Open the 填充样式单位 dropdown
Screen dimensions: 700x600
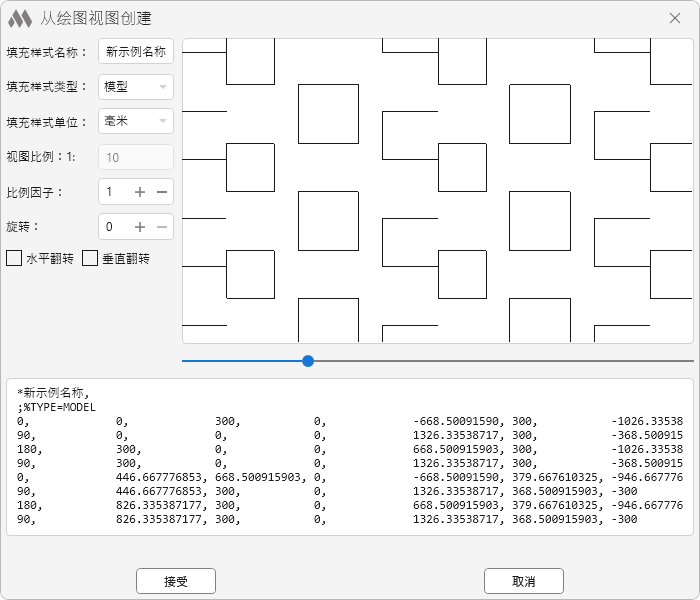(x=136, y=122)
